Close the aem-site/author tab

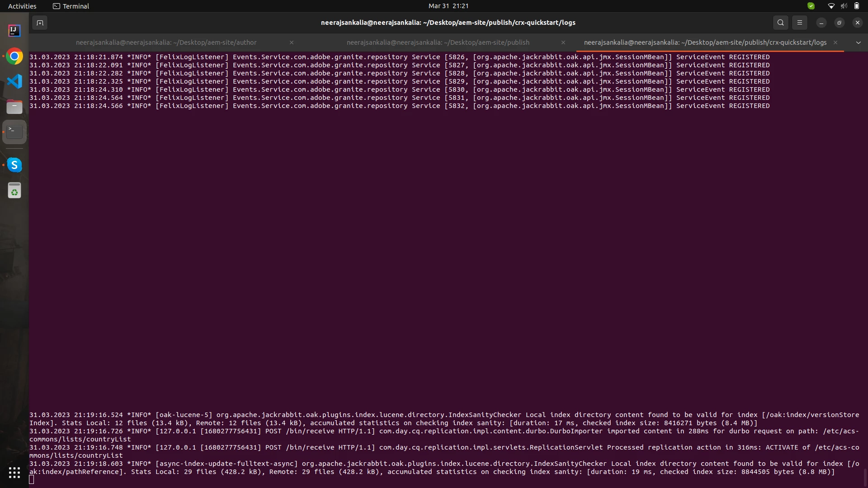tap(292, 42)
